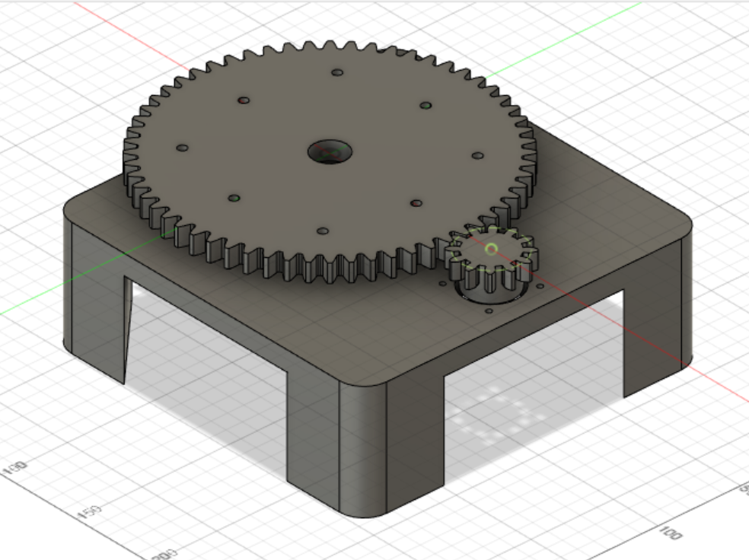Click the upper-left inner hole of the large gear
Screen dimensions: 749x560
pyautogui.click(x=244, y=100)
